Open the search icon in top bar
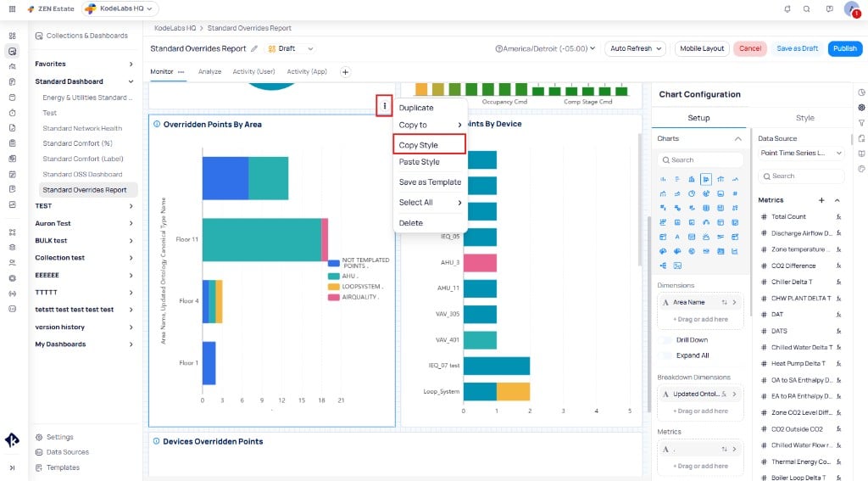 [x=807, y=8]
